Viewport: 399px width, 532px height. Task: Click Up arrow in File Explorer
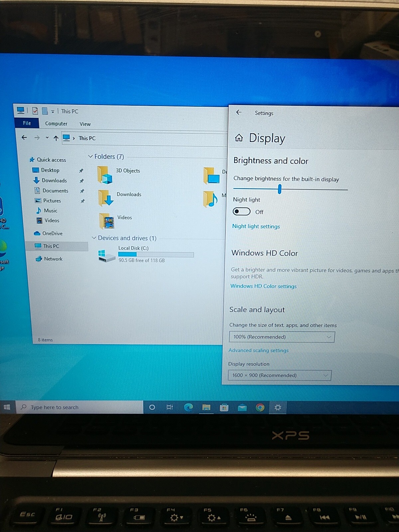(x=56, y=138)
